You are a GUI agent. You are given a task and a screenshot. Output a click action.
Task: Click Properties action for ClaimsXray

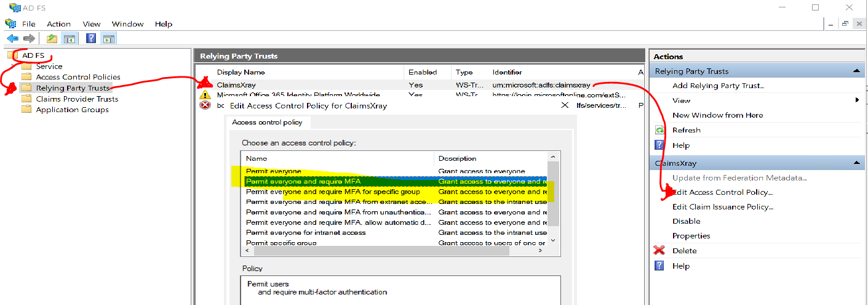(691, 236)
